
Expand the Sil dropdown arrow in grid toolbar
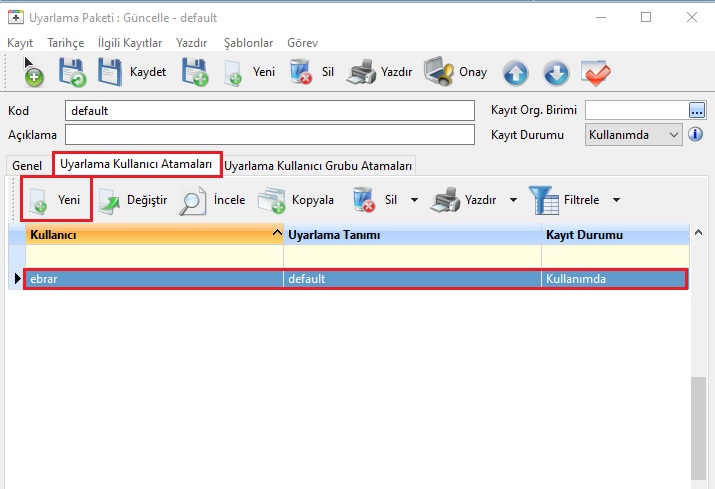tap(413, 200)
